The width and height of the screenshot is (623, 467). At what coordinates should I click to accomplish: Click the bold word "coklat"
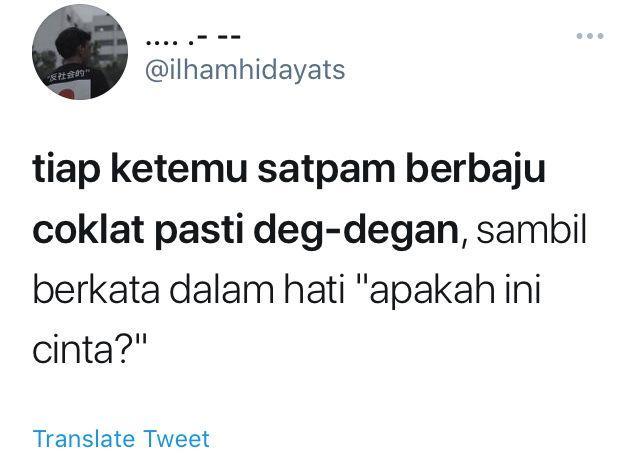88,230
